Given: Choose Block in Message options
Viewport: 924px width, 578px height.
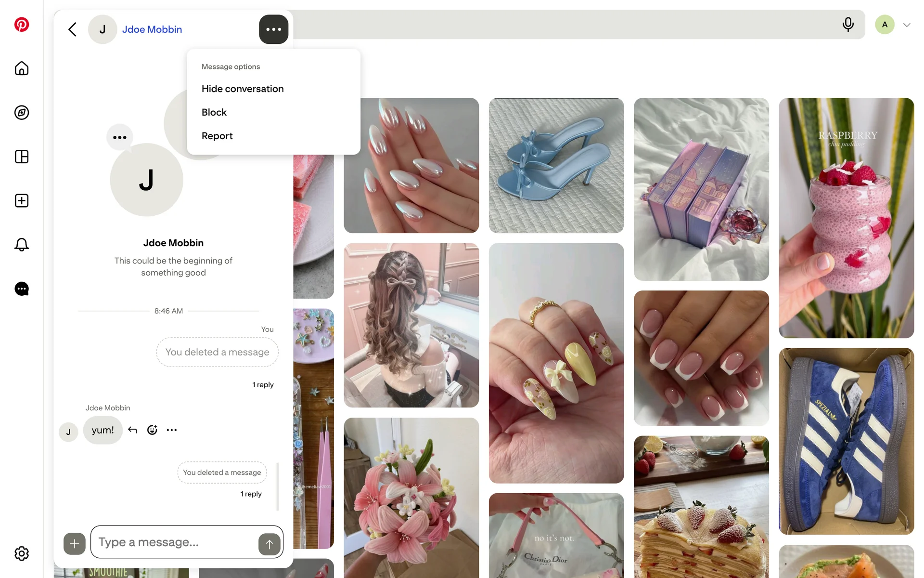Looking at the screenshot, I should pyautogui.click(x=214, y=112).
